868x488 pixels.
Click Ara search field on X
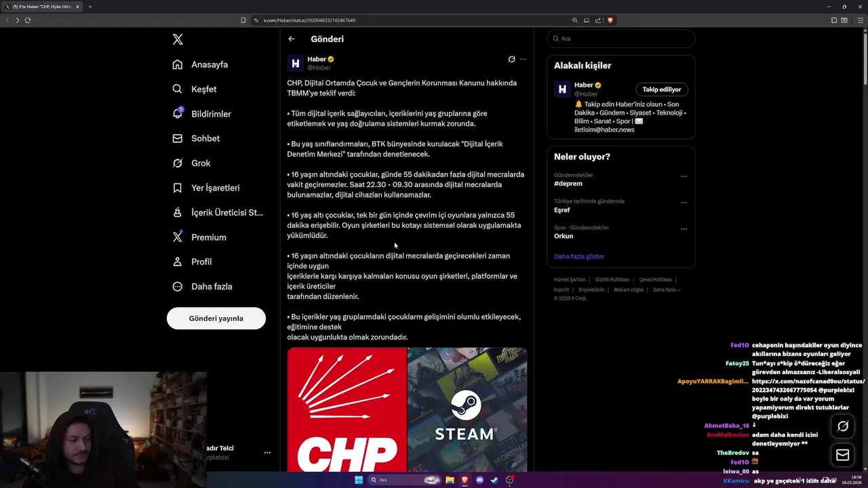(x=621, y=39)
